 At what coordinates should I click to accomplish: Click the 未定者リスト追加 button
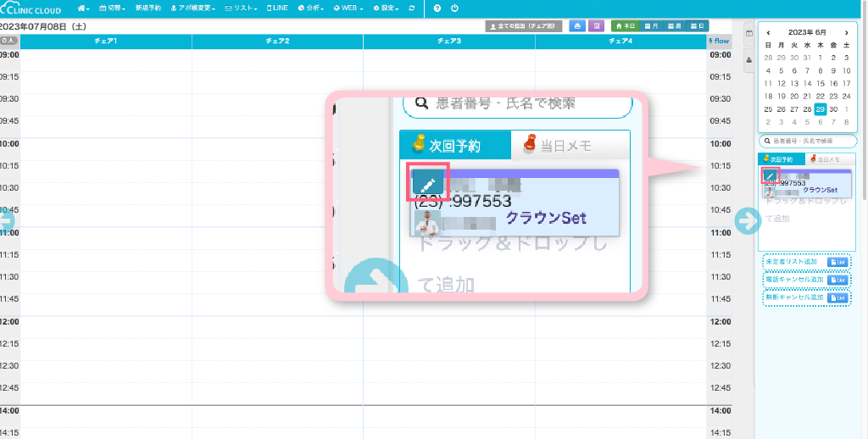click(x=793, y=262)
